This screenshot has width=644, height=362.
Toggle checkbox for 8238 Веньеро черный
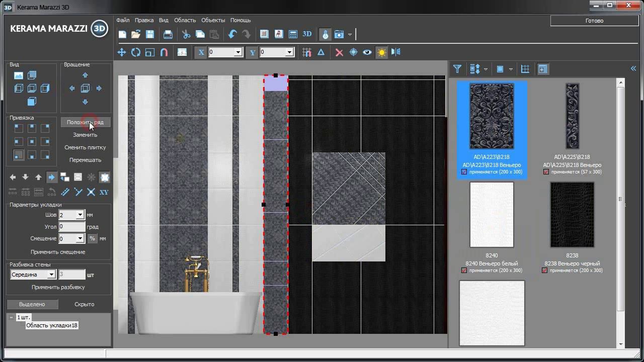[x=544, y=270]
